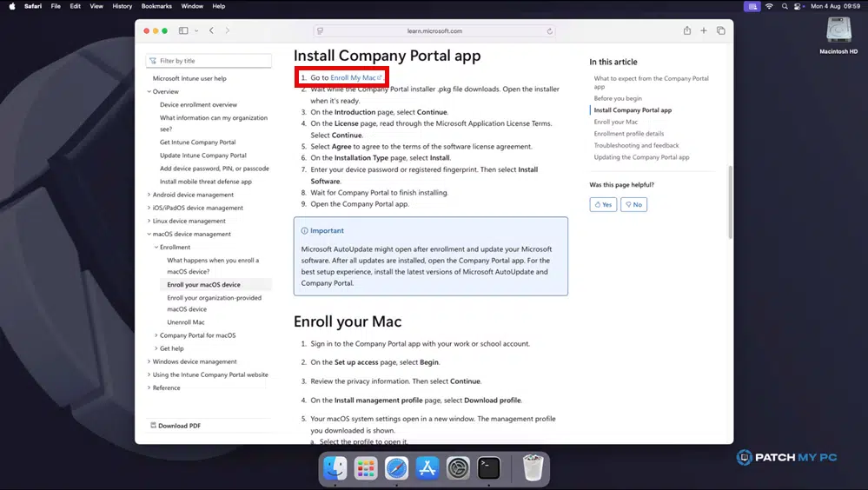Click the Wi-Fi status icon
Image resolution: width=868 pixels, height=490 pixels.
click(769, 6)
